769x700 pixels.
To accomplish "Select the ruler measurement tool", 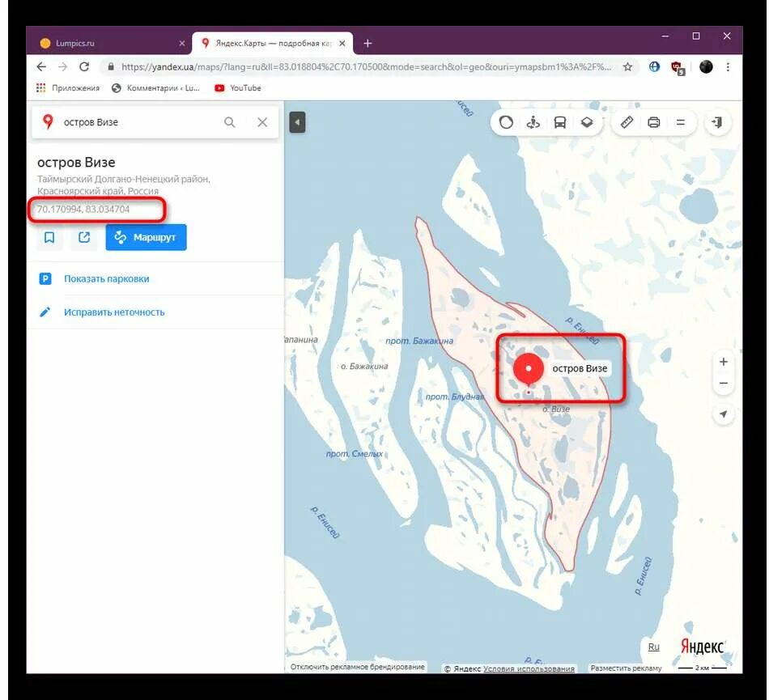I will coord(627,122).
